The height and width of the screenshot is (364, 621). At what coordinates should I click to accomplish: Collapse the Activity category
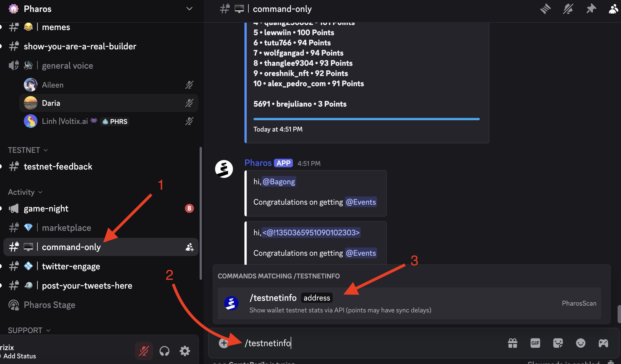pyautogui.click(x=25, y=192)
